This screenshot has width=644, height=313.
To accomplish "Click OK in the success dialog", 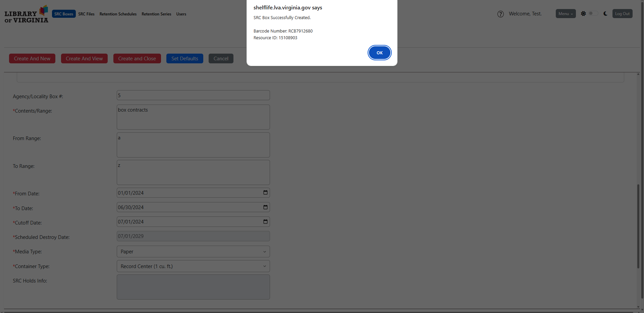I will tap(379, 53).
